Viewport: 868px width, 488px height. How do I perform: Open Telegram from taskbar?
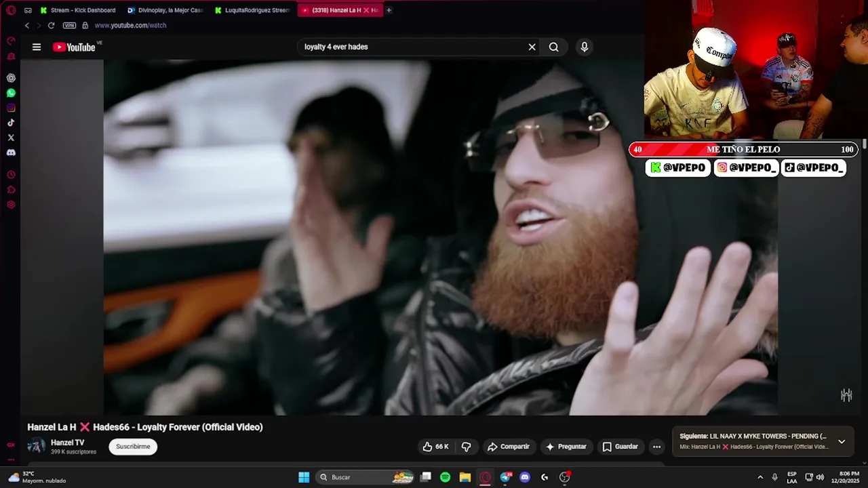[505, 477]
